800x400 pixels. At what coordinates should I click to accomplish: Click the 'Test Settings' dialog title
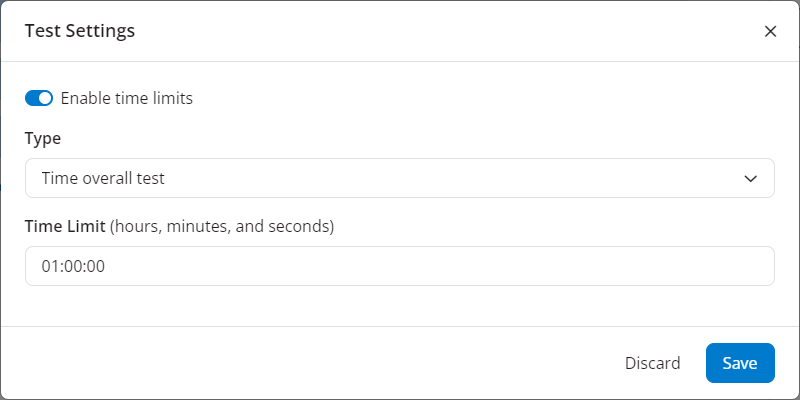pyautogui.click(x=80, y=31)
